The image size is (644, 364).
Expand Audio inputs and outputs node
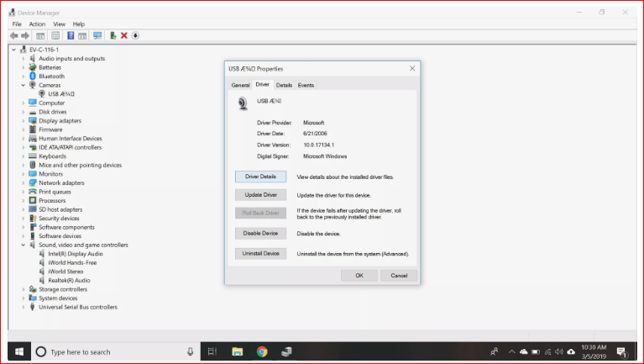(24, 59)
